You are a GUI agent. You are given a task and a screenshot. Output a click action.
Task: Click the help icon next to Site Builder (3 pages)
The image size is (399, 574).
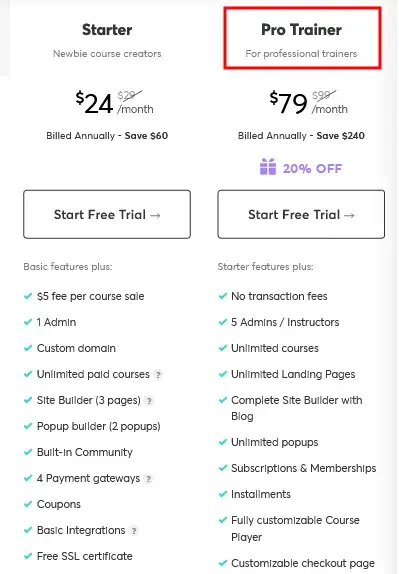tap(149, 401)
